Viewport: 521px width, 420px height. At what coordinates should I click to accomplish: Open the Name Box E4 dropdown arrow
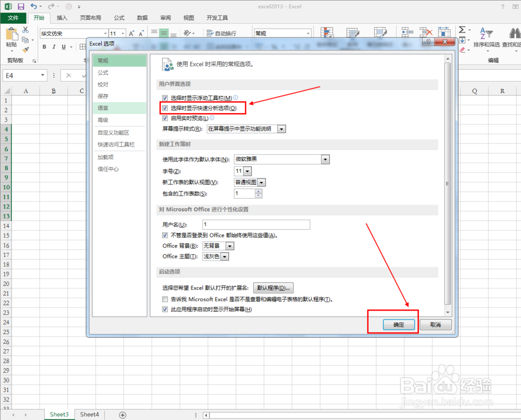click(43, 76)
